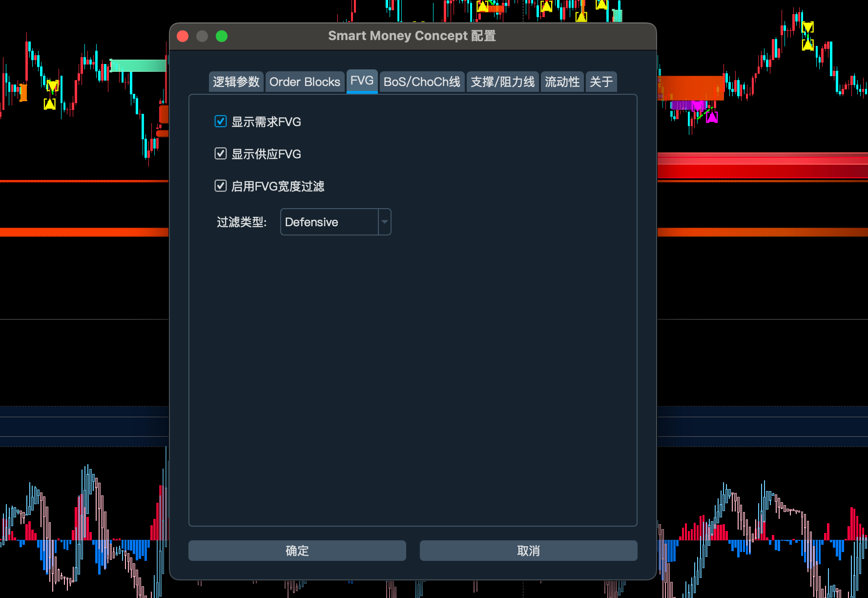
Task: Click the dropdown arrow next to Defensive
Action: 385,222
